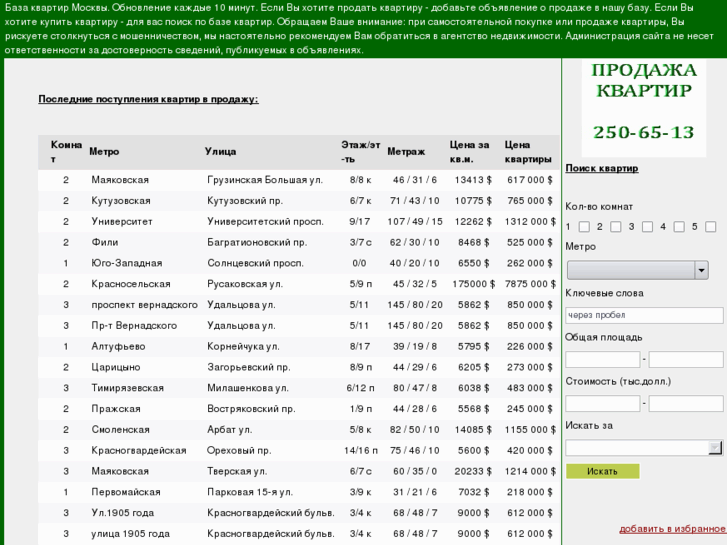Screen dimensions: 727x545
Task: Enable the 3 rooms checkbox
Action: point(647,227)
